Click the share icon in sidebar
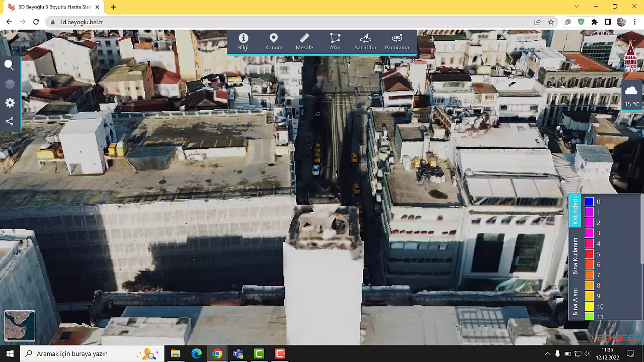The image size is (644, 362). (9, 121)
